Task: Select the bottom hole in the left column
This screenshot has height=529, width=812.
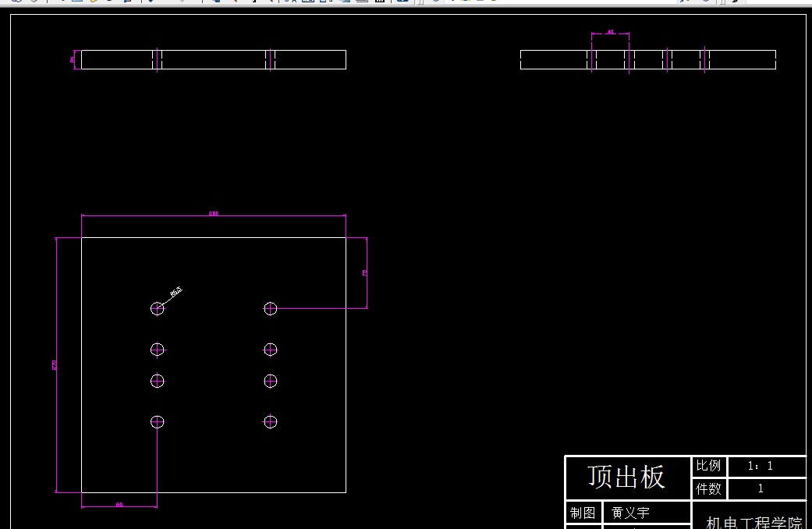Action: click(158, 422)
